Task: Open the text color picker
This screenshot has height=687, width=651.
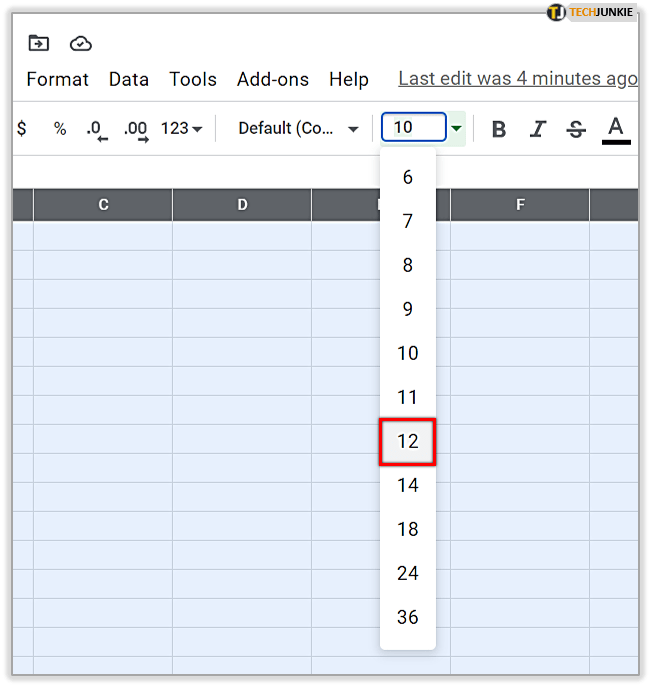Action: point(616,128)
